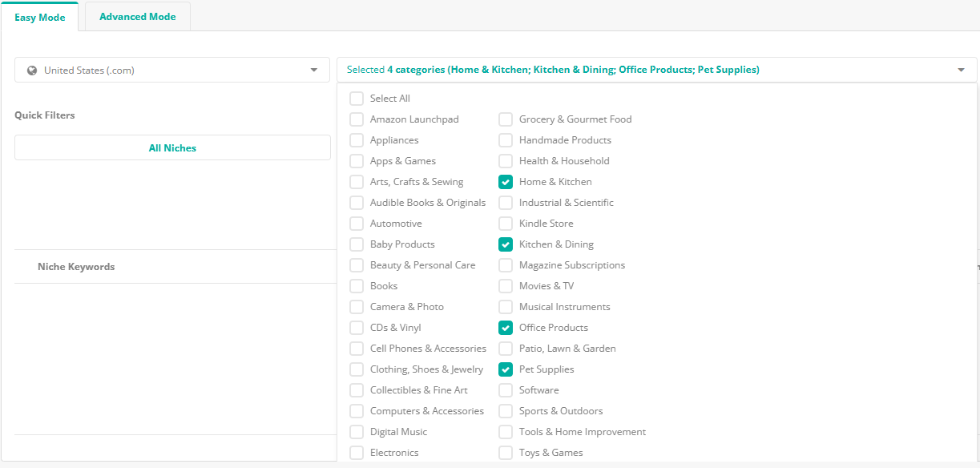Click the chevron on the country selector

point(313,70)
